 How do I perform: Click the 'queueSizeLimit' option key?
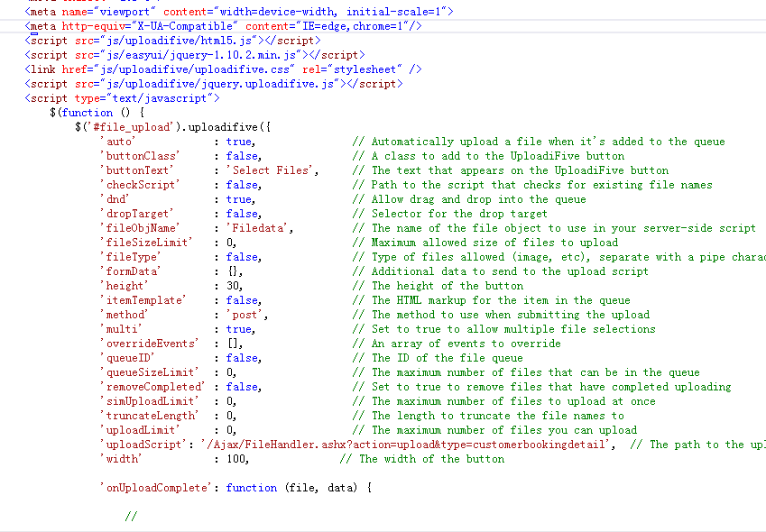click(x=150, y=372)
